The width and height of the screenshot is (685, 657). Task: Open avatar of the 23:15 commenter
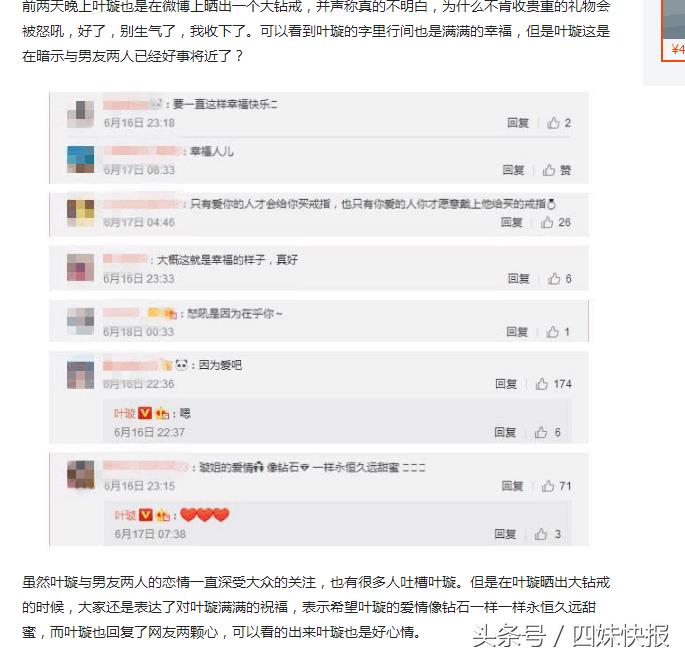click(80, 474)
